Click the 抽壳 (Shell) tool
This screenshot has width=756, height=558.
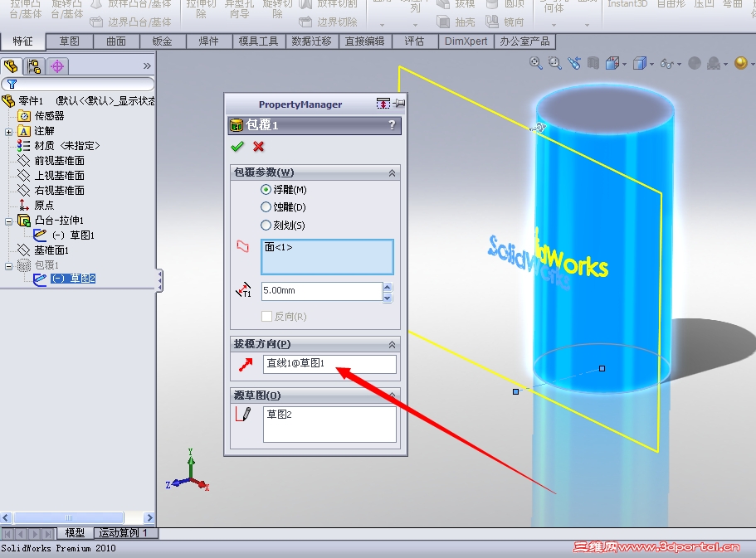[x=456, y=22]
